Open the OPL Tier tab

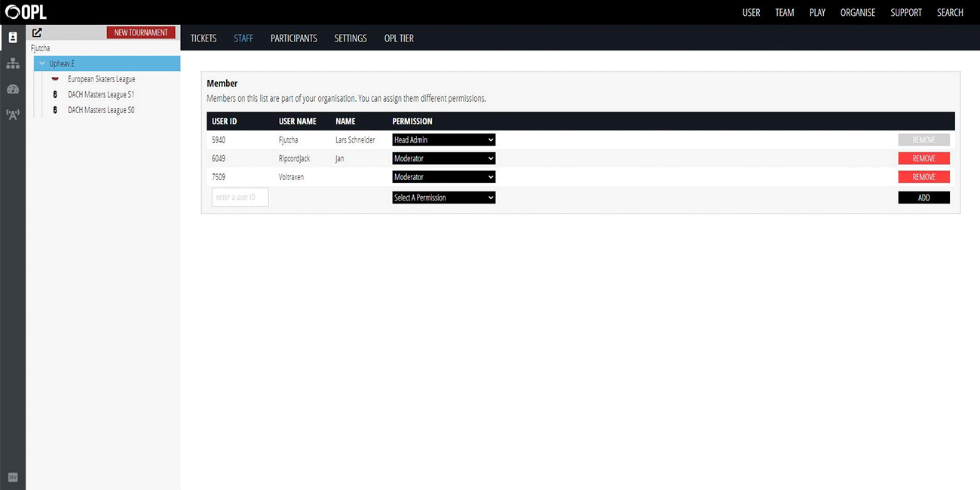click(x=399, y=38)
